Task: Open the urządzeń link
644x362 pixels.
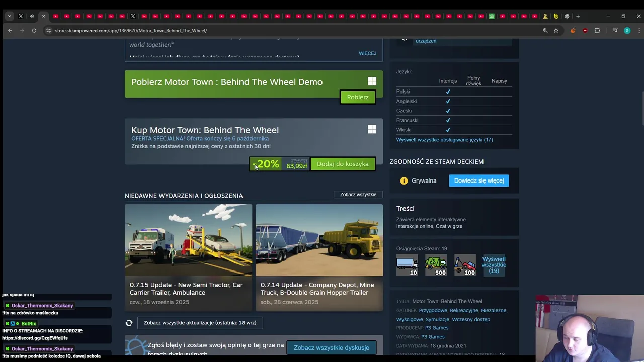Action: (x=426, y=41)
